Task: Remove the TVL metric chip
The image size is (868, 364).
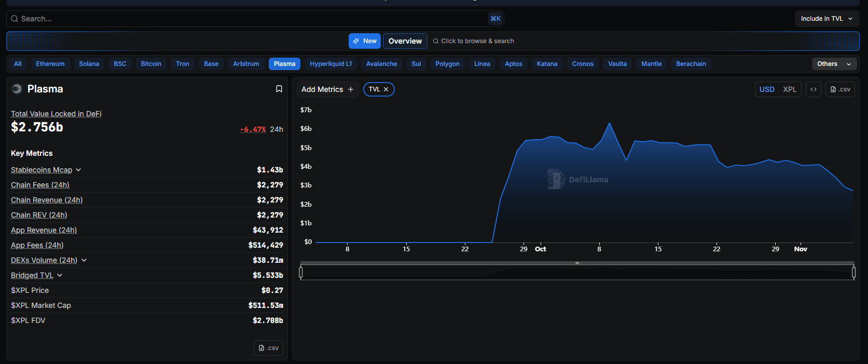Action: point(386,89)
